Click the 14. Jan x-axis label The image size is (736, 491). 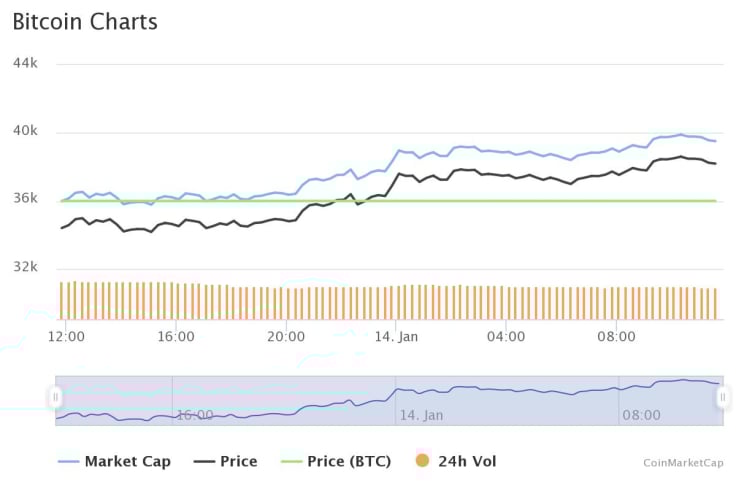pyautogui.click(x=396, y=337)
